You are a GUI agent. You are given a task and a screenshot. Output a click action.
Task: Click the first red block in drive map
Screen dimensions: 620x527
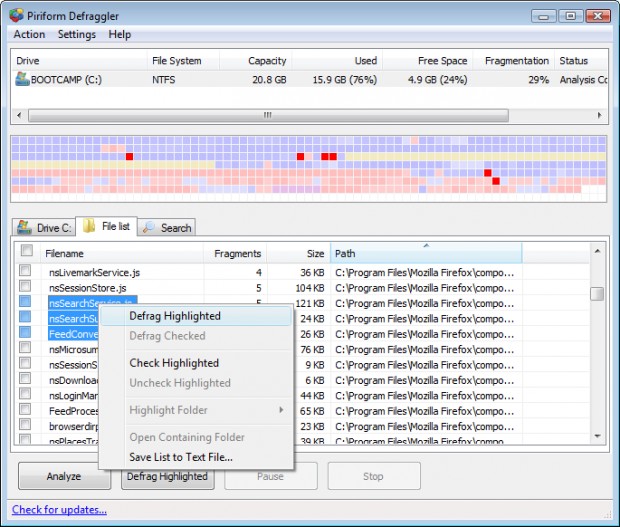(x=129, y=157)
